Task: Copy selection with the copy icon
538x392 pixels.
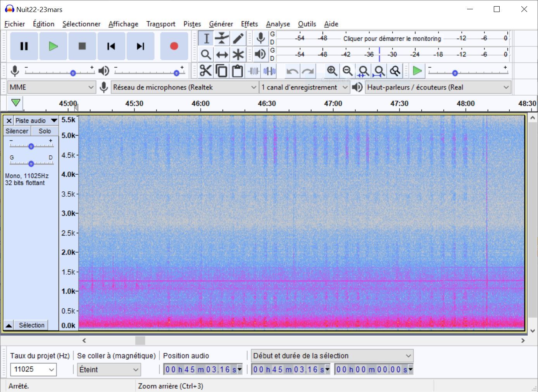Action: click(x=222, y=71)
